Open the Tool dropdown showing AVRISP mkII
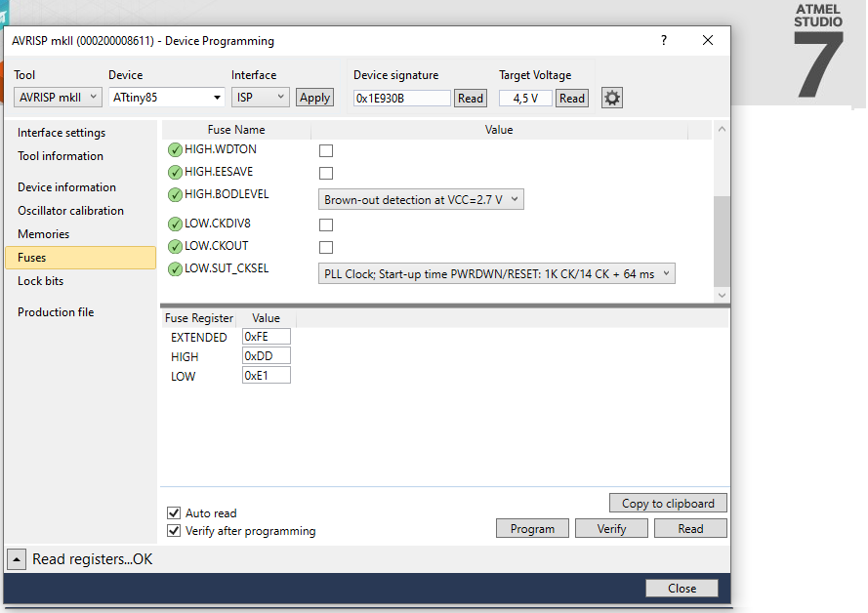Viewport: 868px width, 613px height. [x=58, y=98]
